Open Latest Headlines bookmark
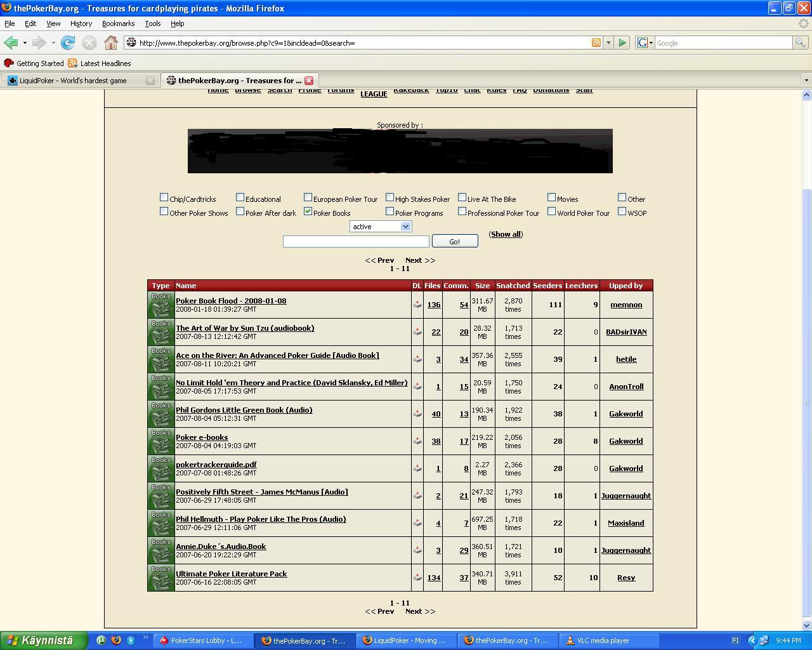 (x=100, y=63)
